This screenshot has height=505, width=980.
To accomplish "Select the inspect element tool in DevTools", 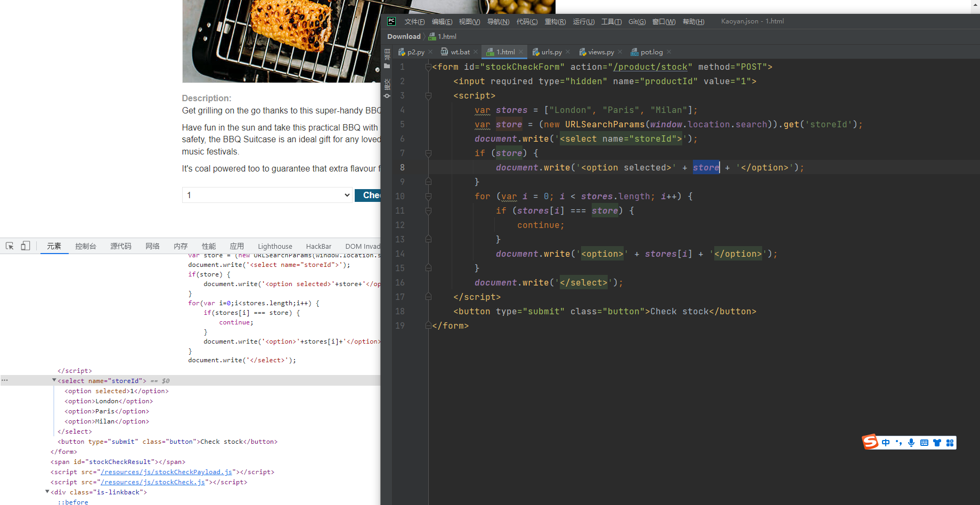I will tap(9, 246).
